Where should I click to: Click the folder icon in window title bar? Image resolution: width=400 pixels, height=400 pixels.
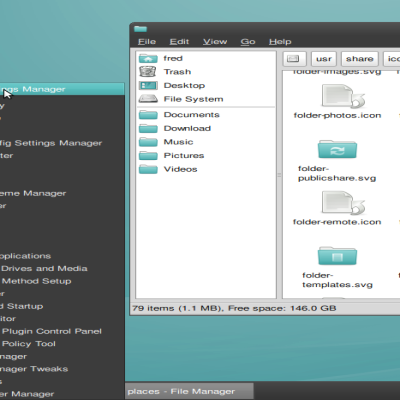(x=140, y=29)
